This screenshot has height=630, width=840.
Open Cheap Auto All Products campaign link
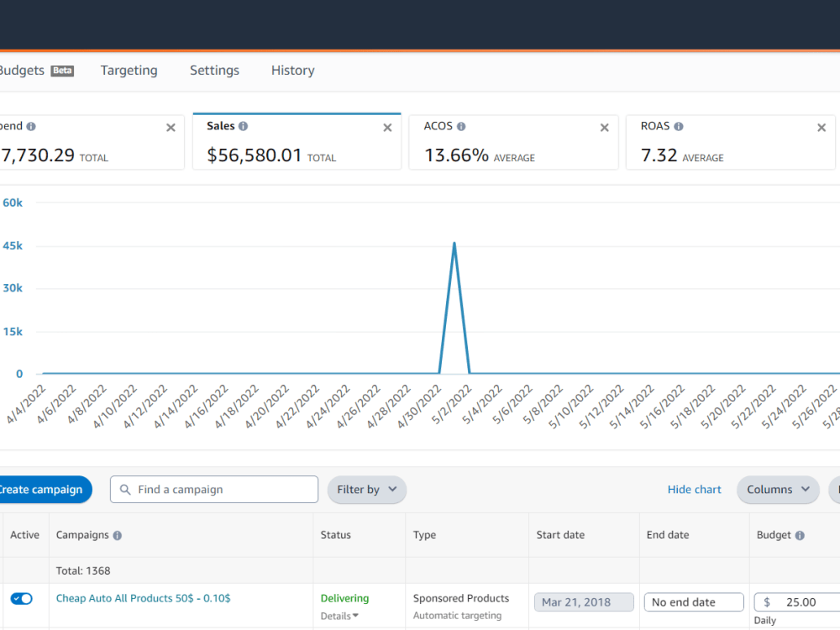[x=143, y=598]
